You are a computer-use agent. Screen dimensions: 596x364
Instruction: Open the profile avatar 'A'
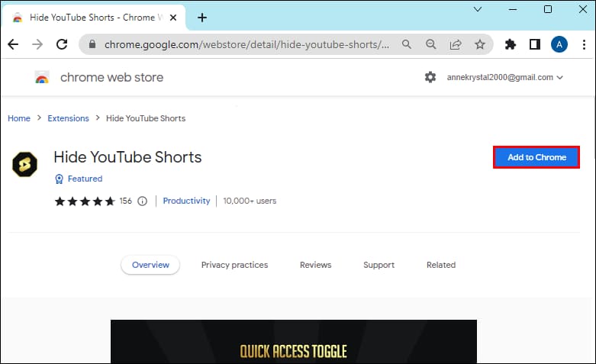[559, 44]
